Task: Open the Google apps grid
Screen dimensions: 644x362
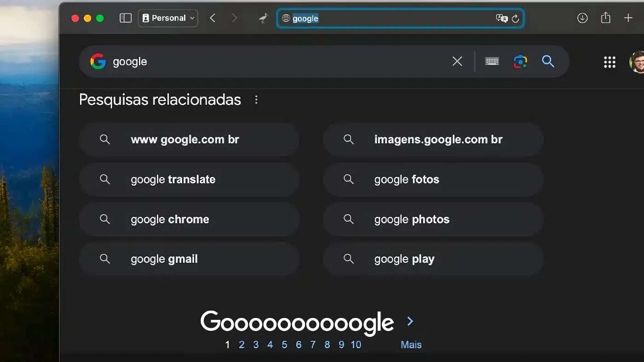Action: click(x=609, y=62)
